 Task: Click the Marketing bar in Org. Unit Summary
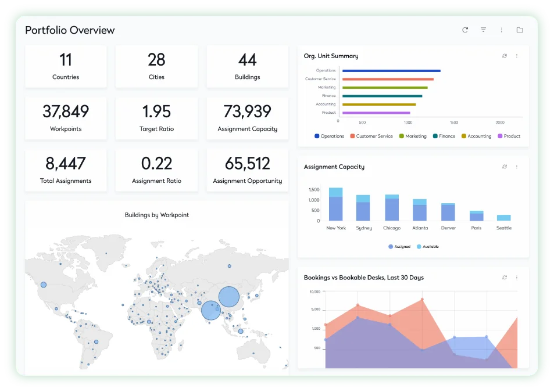pos(385,88)
